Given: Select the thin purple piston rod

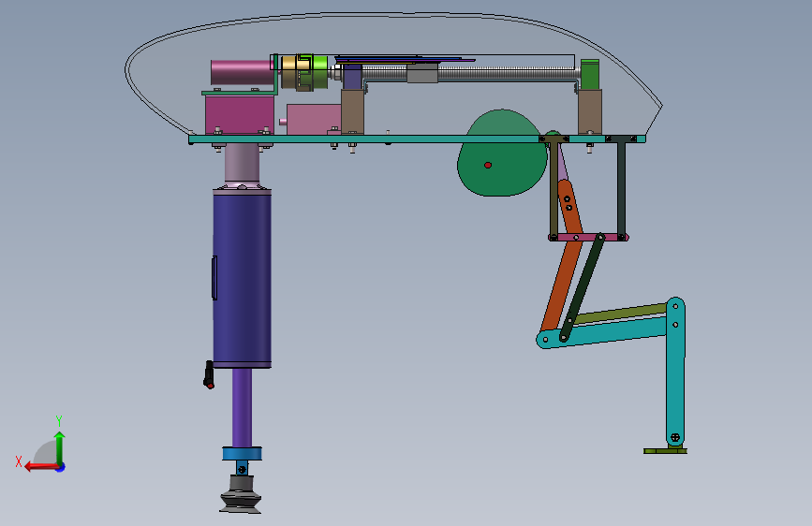Looking at the screenshot, I should click(x=242, y=407).
